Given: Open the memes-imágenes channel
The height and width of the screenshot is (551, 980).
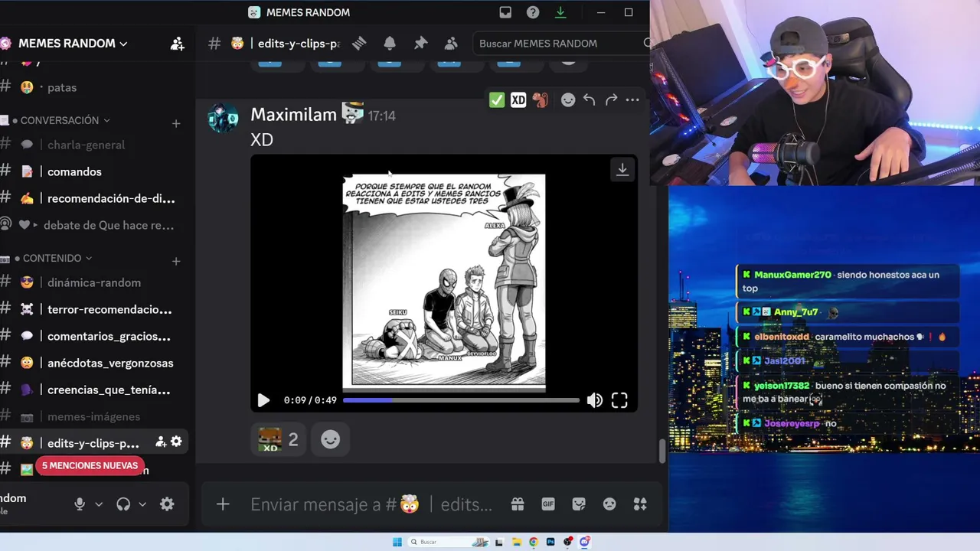Looking at the screenshot, I should (92, 416).
